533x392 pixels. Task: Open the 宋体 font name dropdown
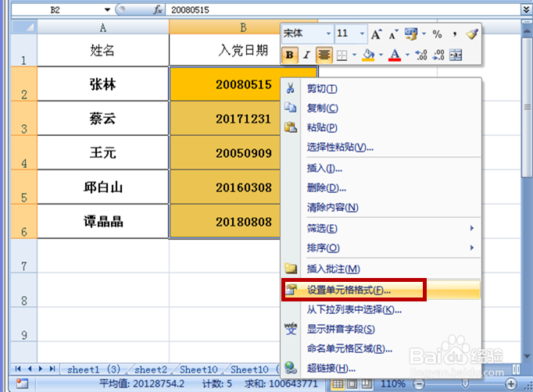click(x=328, y=34)
